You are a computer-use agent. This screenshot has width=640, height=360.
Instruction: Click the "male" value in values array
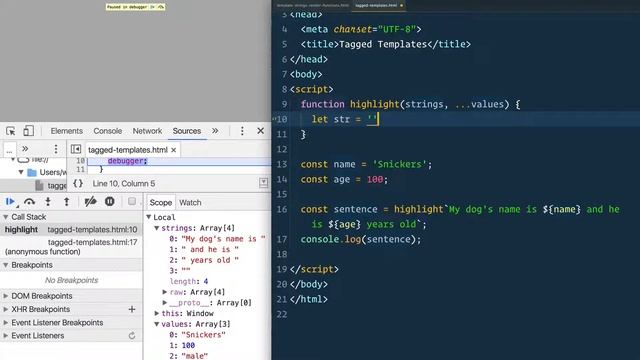pos(194,356)
